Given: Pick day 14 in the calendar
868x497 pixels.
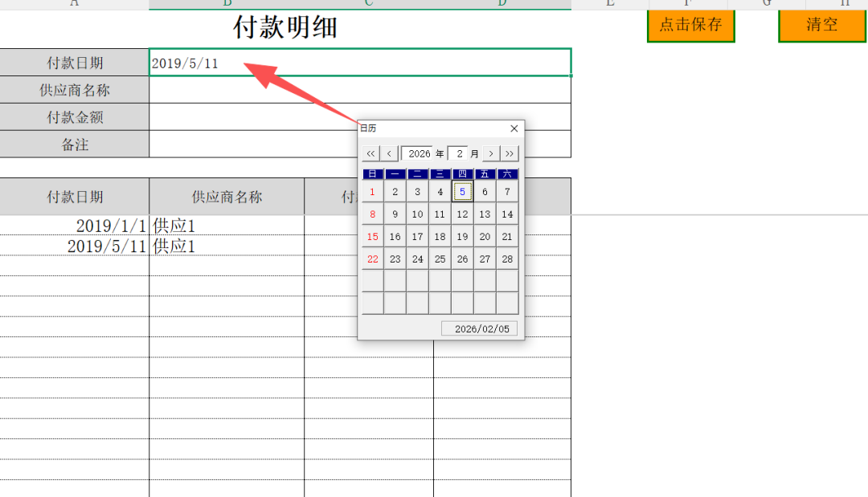Looking at the screenshot, I should coord(507,214).
